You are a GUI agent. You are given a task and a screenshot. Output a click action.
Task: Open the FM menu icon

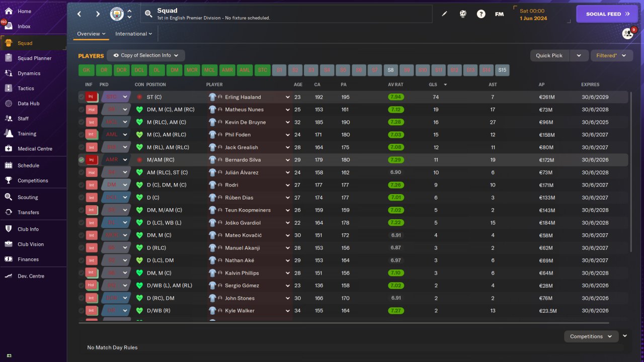(x=499, y=14)
